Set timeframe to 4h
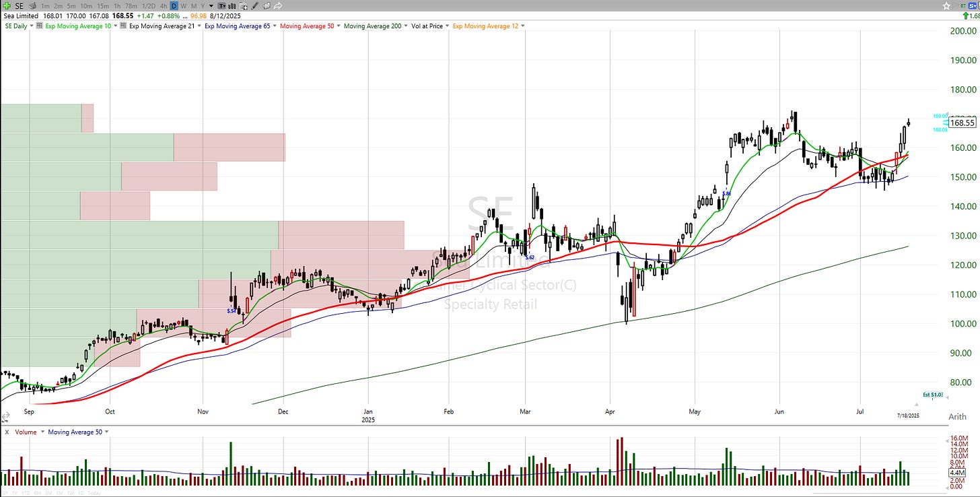Viewport: 980px width, 497px height. click(x=163, y=6)
